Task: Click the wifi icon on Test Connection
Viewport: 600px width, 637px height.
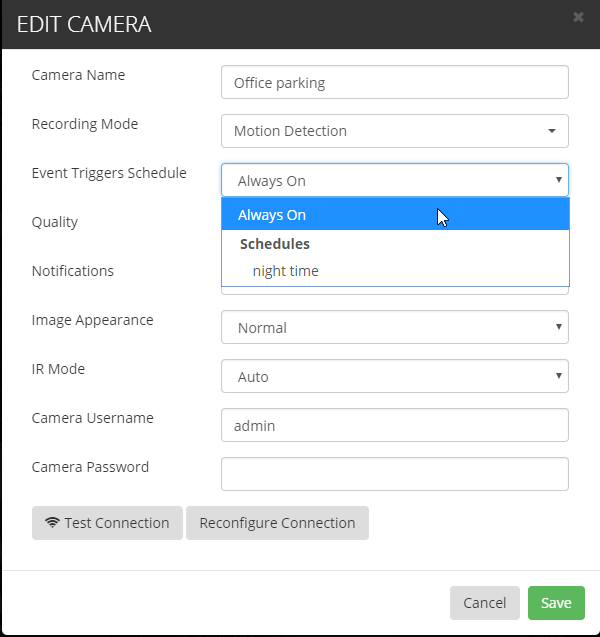Action: pos(53,523)
